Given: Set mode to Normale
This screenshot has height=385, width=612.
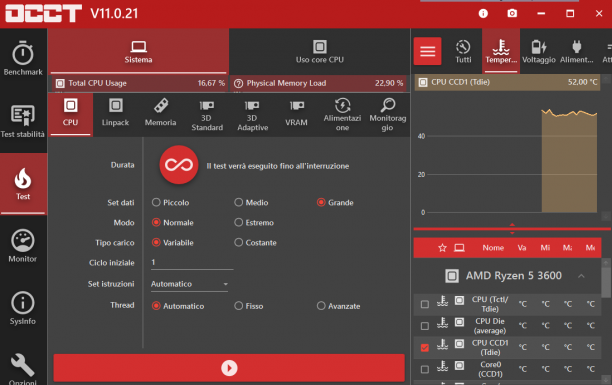Looking at the screenshot, I should [x=173, y=222].
